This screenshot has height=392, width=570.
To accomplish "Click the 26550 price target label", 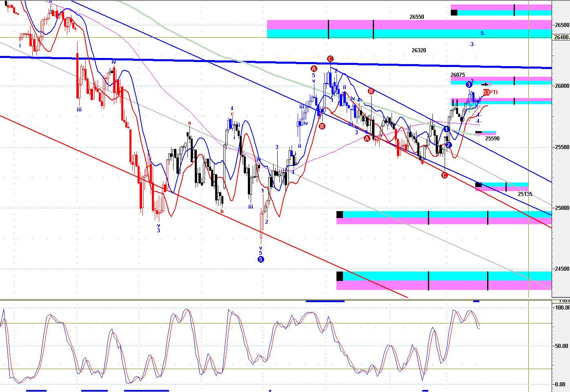I will pyautogui.click(x=417, y=17).
